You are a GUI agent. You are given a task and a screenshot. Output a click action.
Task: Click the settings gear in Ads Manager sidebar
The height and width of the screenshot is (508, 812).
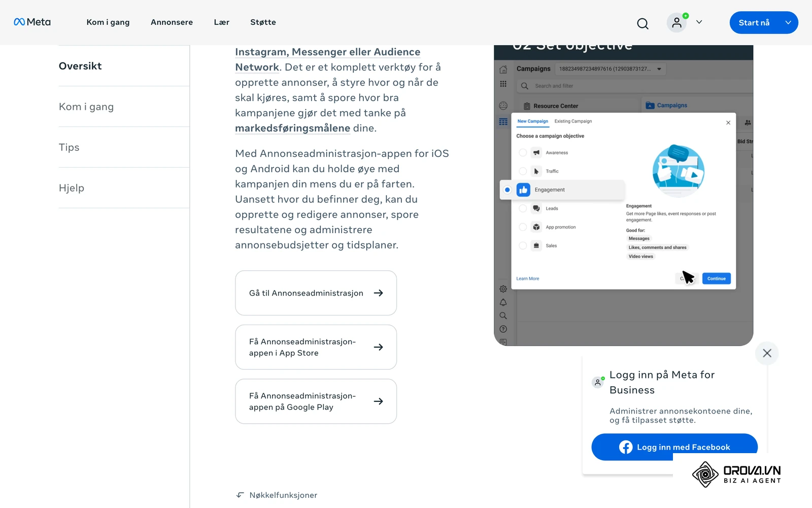coord(503,289)
